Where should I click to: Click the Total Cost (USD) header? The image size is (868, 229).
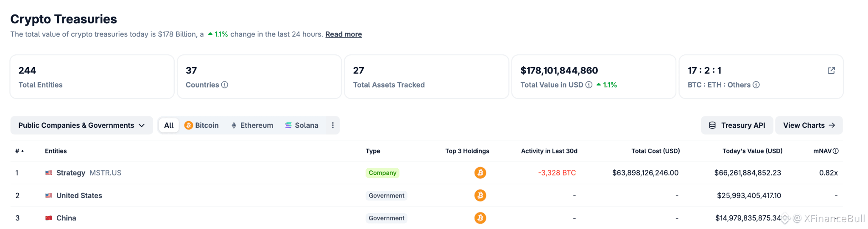point(656,151)
